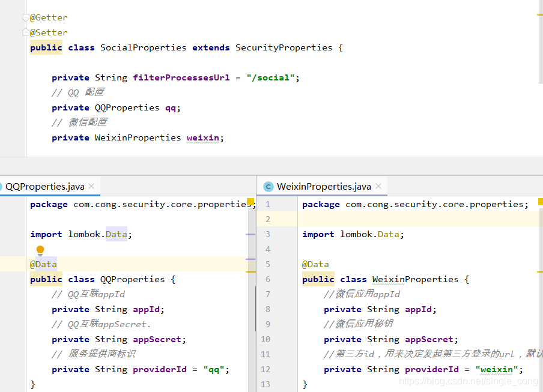Click the @Data annotation in WeixinProperties
The image size is (543, 392).
(x=315, y=264)
